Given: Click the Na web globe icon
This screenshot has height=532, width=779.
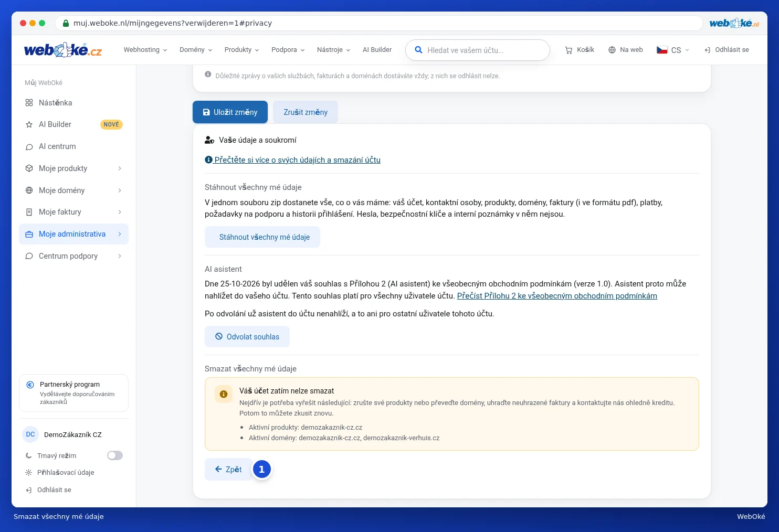Looking at the screenshot, I should [612, 50].
